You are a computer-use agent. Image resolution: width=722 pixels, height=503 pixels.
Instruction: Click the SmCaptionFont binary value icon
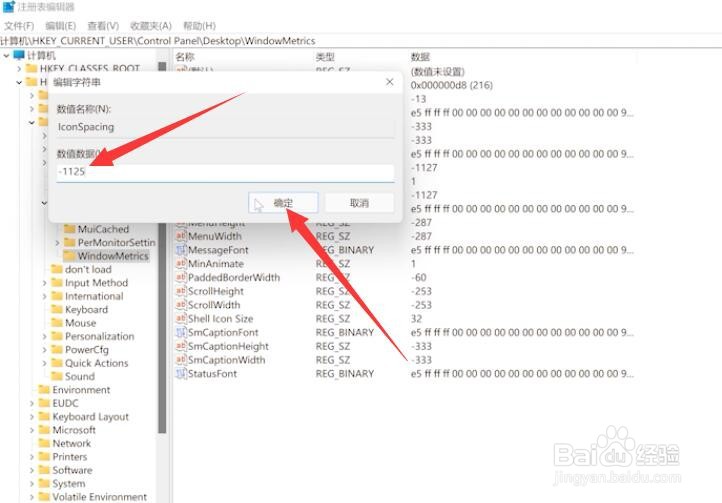(x=181, y=332)
